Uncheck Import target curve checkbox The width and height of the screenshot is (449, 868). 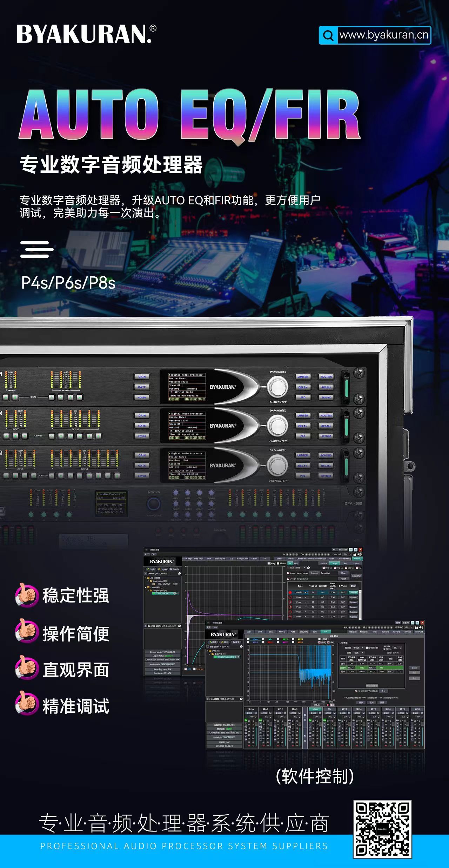[288, 573]
